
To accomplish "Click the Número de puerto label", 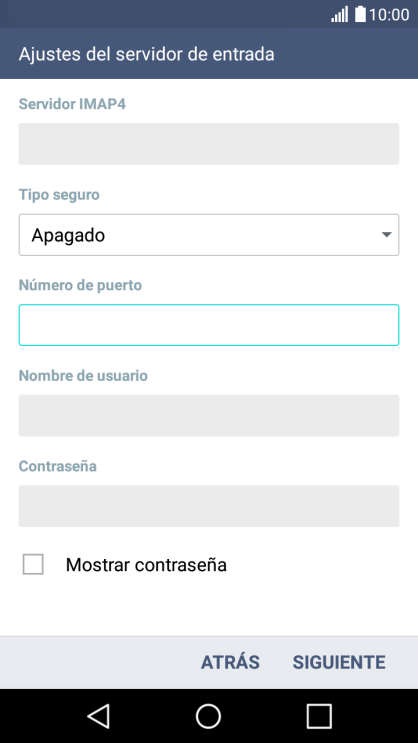I will [80, 285].
